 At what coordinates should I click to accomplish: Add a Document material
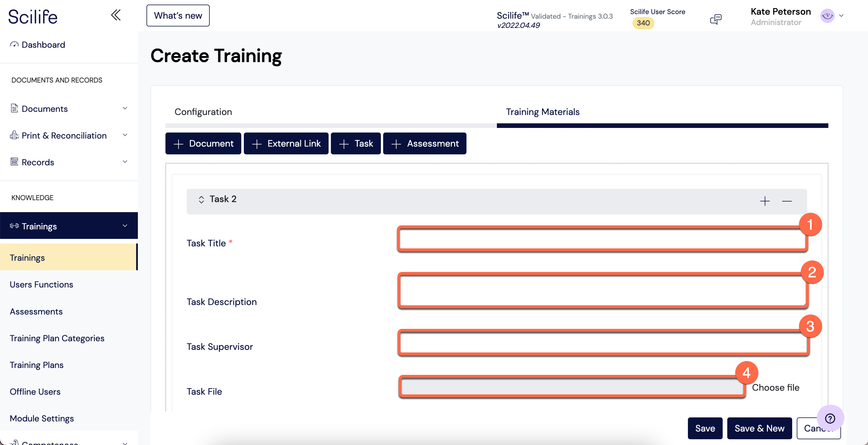pos(203,144)
